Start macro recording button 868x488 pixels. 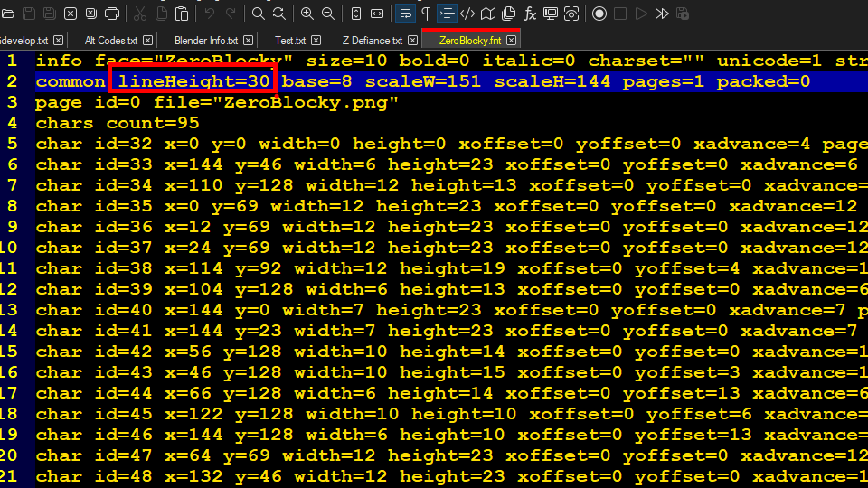[599, 14]
